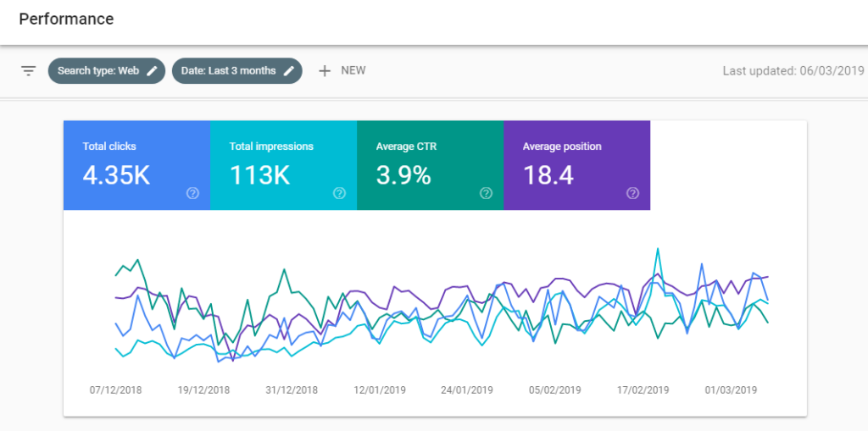Click the Performance page heading

point(66,19)
